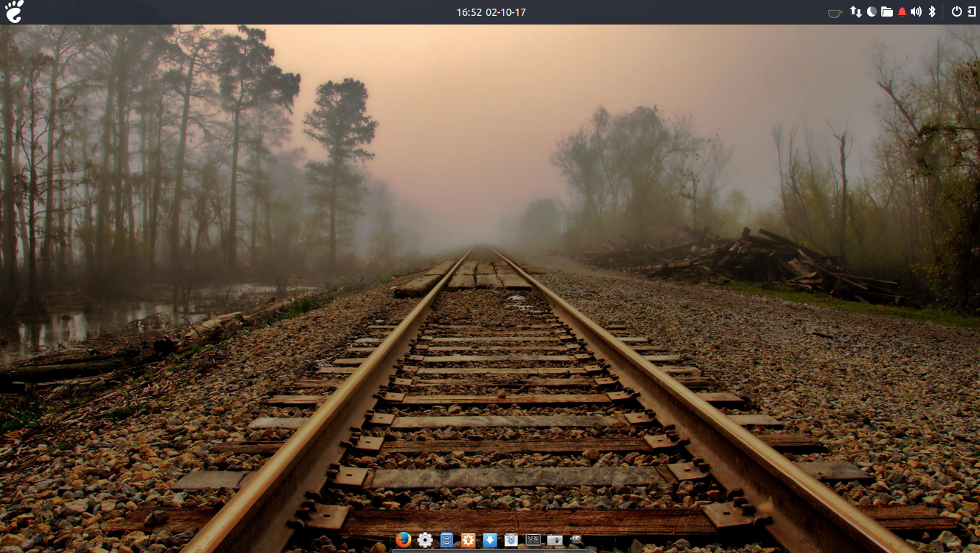
Task: Open the Bluetooth indicator in the panel
Action: (932, 12)
